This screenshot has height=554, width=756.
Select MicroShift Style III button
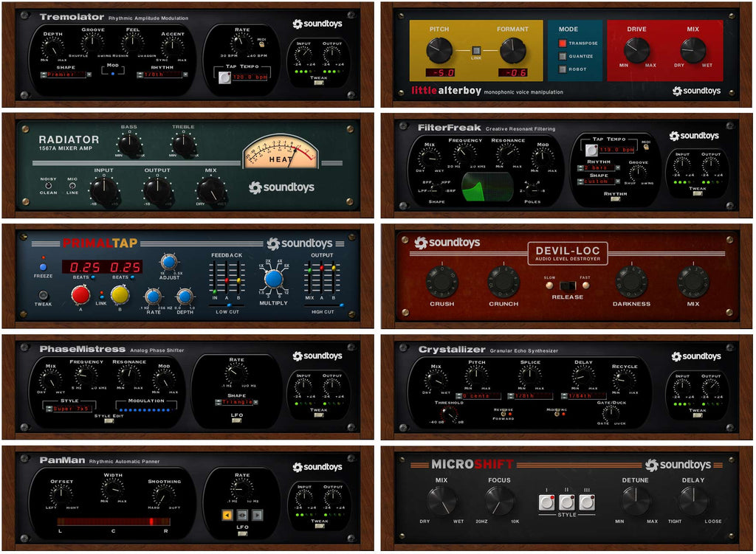tap(586, 502)
